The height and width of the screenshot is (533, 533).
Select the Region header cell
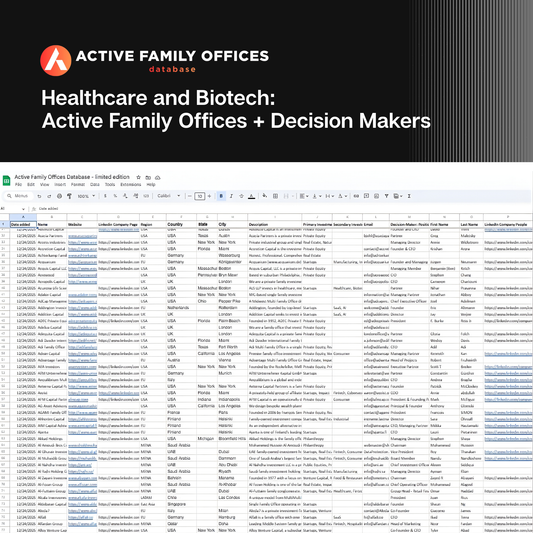click(153, 224)
